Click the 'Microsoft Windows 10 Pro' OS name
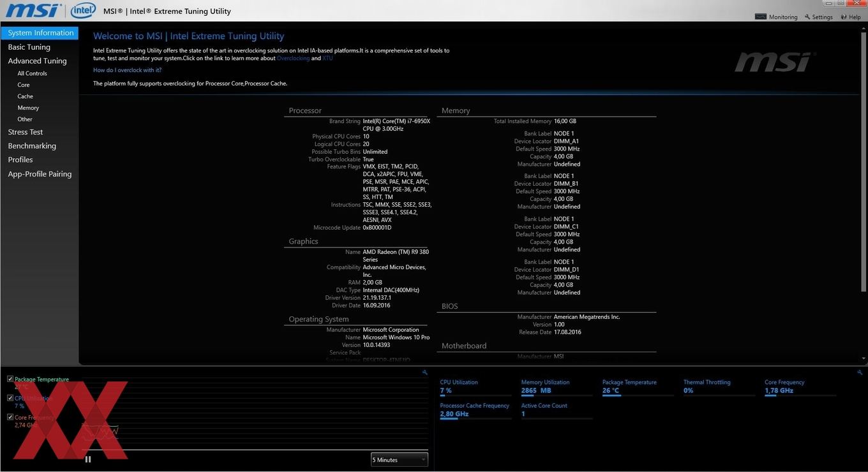This screenshot has width=868, height=472. pyautogui.click(x=396, y=337)
